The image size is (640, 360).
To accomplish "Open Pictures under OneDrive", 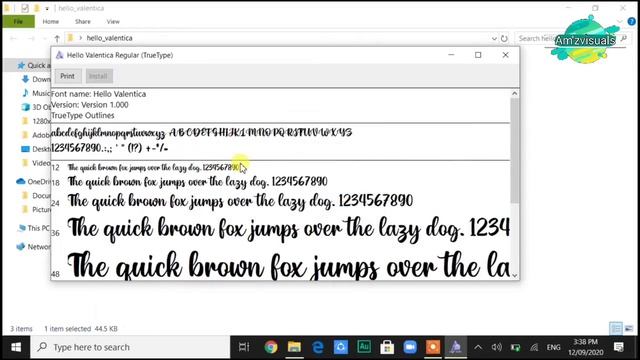I will pos(36,209).
